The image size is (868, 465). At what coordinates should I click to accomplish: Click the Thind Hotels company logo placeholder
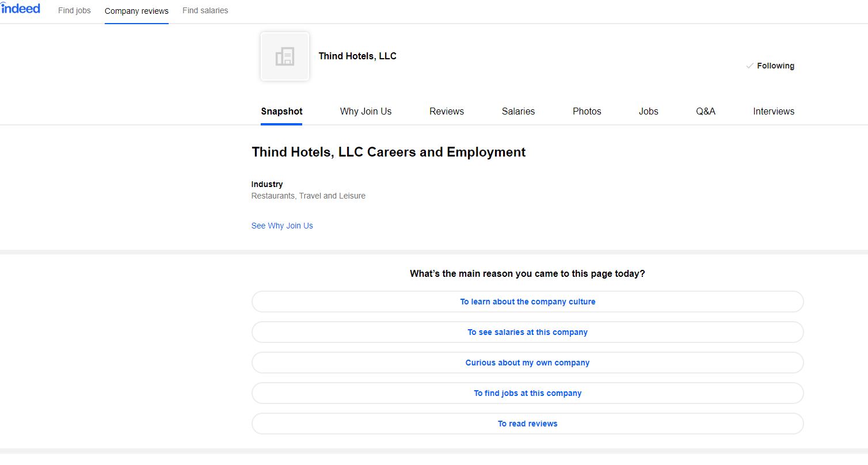[x=285, y=56]
